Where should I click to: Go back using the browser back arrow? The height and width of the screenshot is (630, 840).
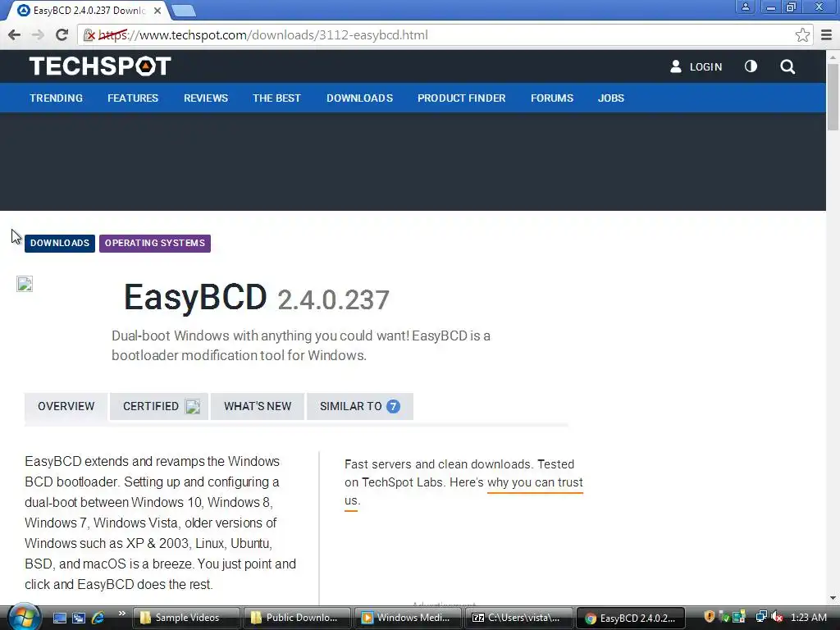pos(15,34)
